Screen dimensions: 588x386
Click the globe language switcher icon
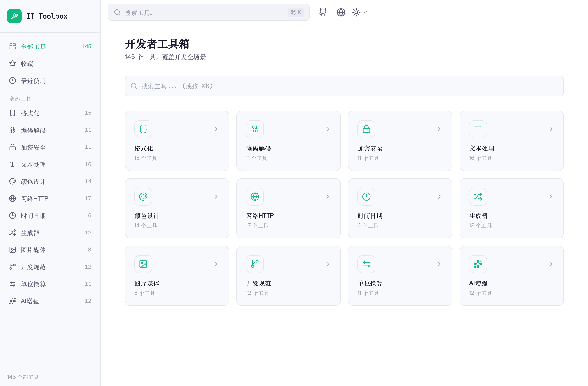tap(341, 12)
